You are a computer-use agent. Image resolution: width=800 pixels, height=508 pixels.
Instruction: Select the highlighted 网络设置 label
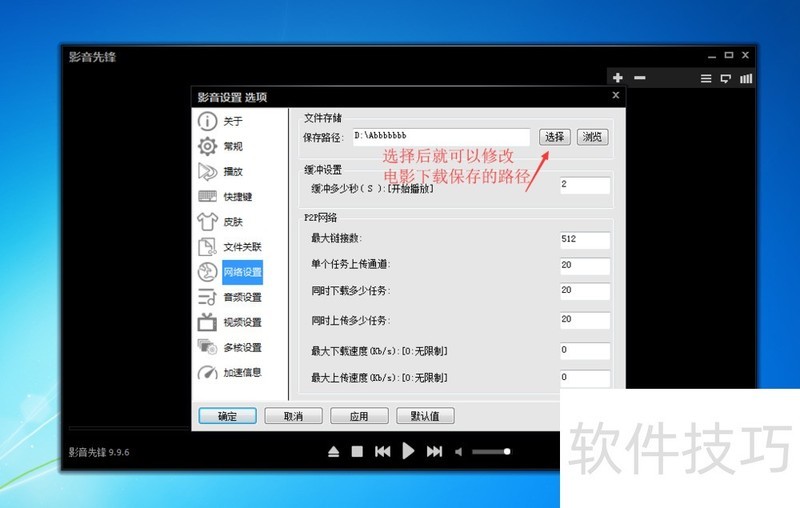pos(242,272)
